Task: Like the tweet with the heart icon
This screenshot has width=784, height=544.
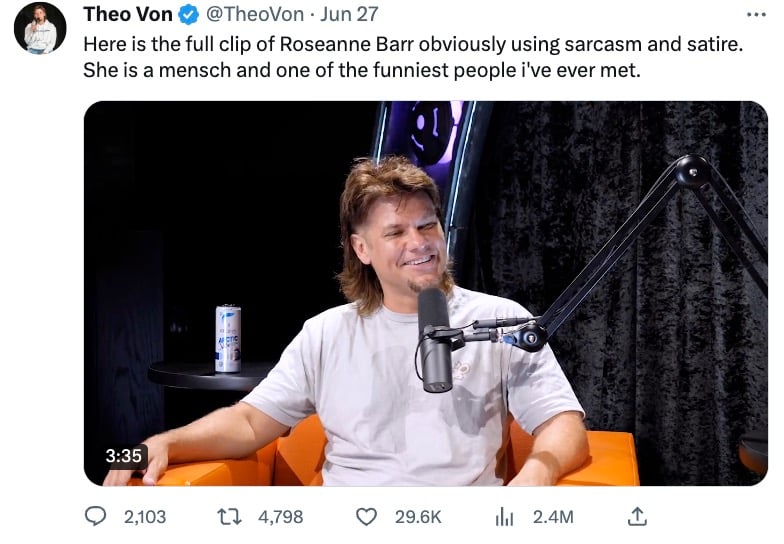Action: pyautogui.click(x=366, y=516)
